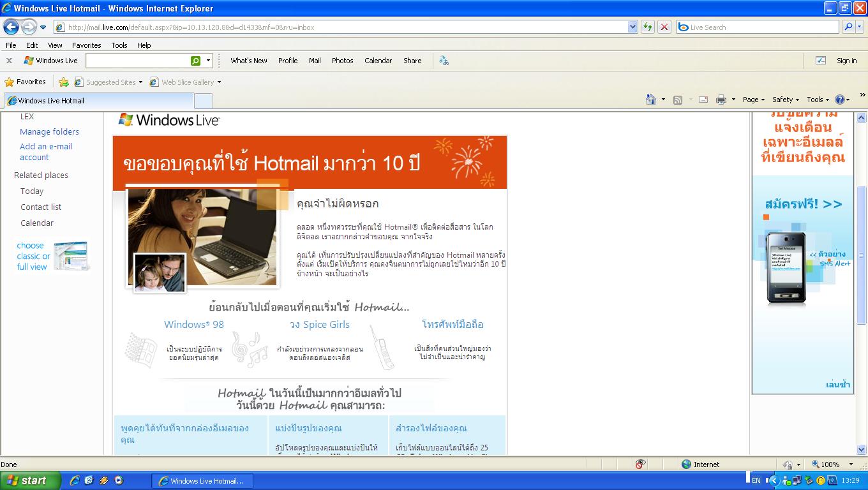This screenshot has width=868, height=490.
Task: Click choose classic or full view link
Action: 33,256
